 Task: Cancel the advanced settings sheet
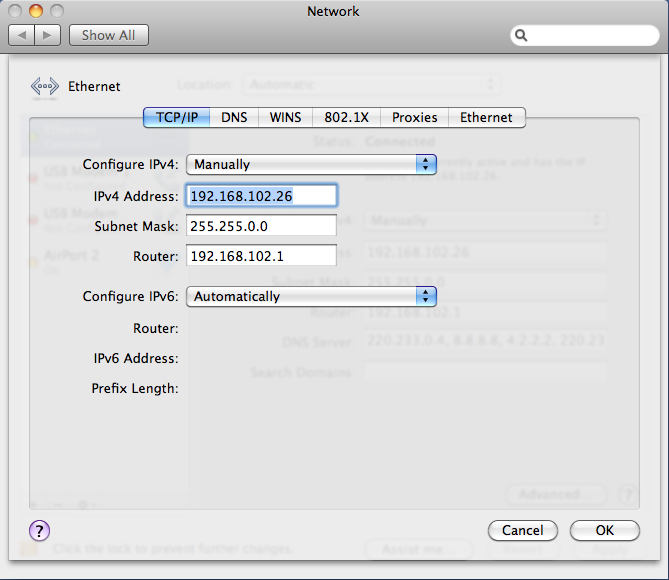tap(523, 530)
